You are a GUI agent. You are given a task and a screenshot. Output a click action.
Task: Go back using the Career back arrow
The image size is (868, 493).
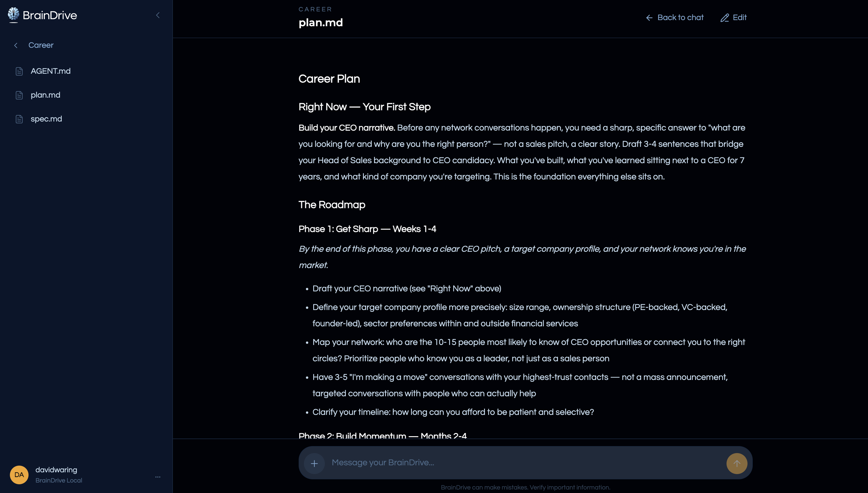(x=16, y=45)
